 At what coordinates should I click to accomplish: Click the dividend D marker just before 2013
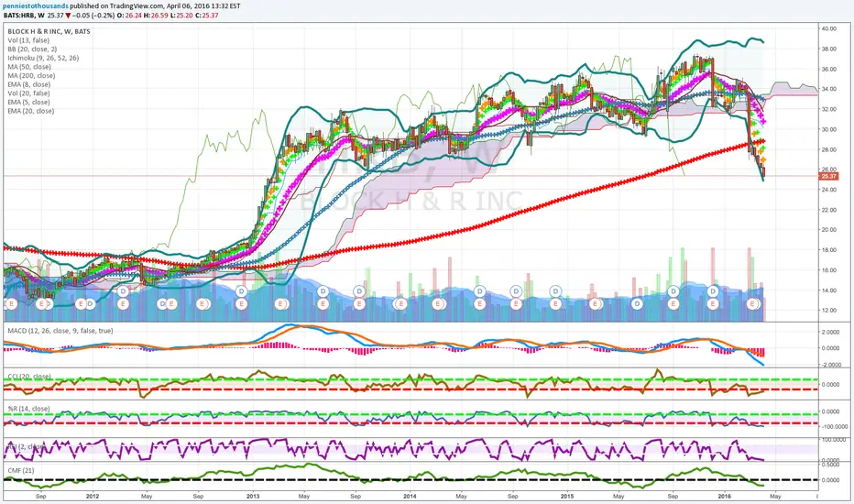(x=241, y=291)
